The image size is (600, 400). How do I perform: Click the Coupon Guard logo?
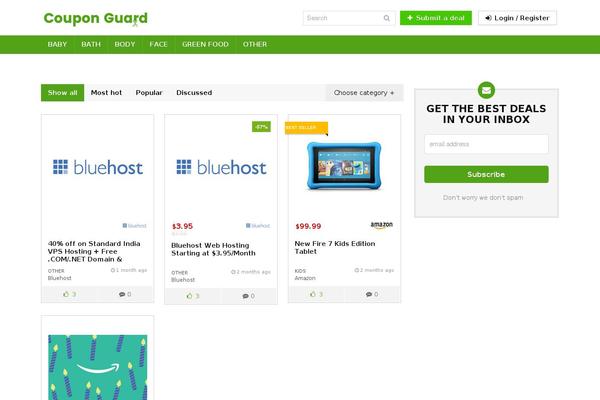click(x=96, y=18)
